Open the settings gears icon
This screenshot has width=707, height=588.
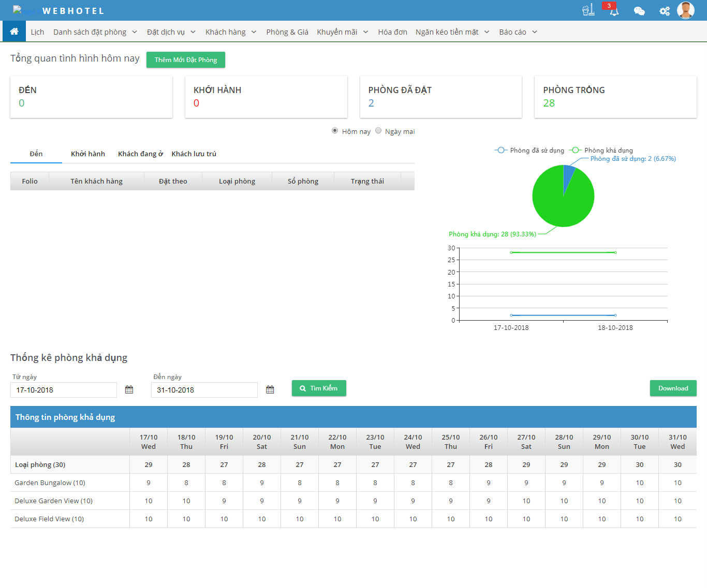(x=665, y=11)
